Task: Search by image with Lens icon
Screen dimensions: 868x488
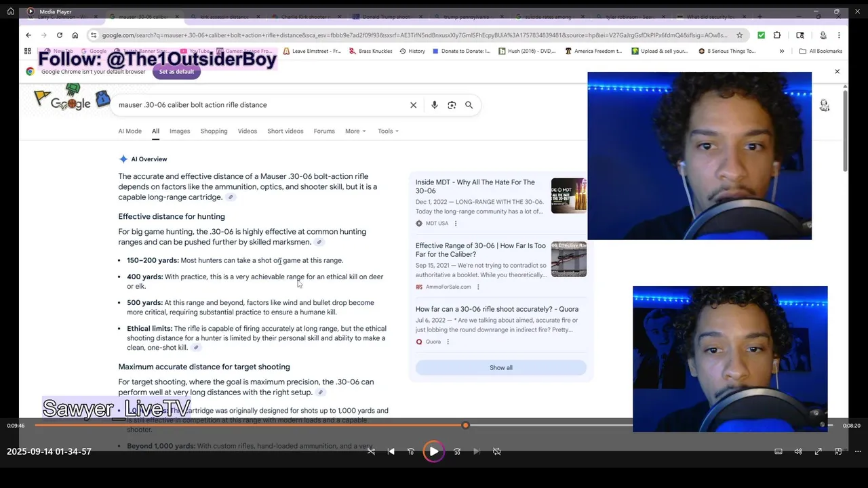Action: [x=452, y=105]
